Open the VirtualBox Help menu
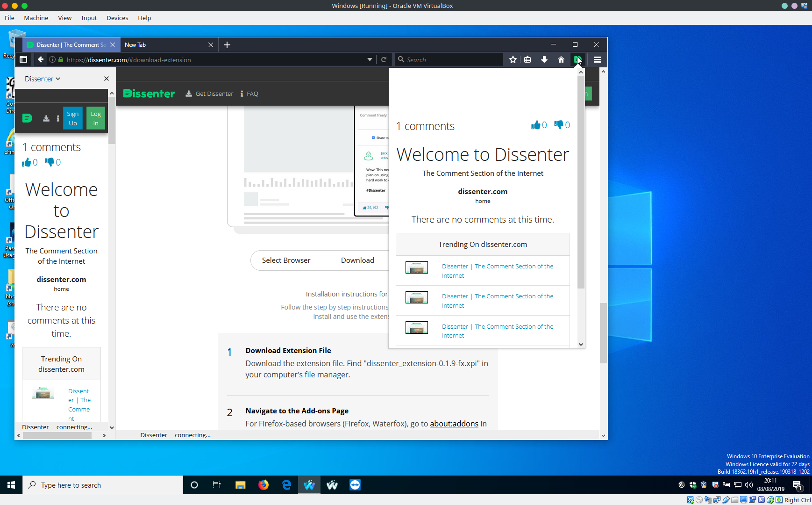This screenshot has height=505, width=812. tap(144, 18)
